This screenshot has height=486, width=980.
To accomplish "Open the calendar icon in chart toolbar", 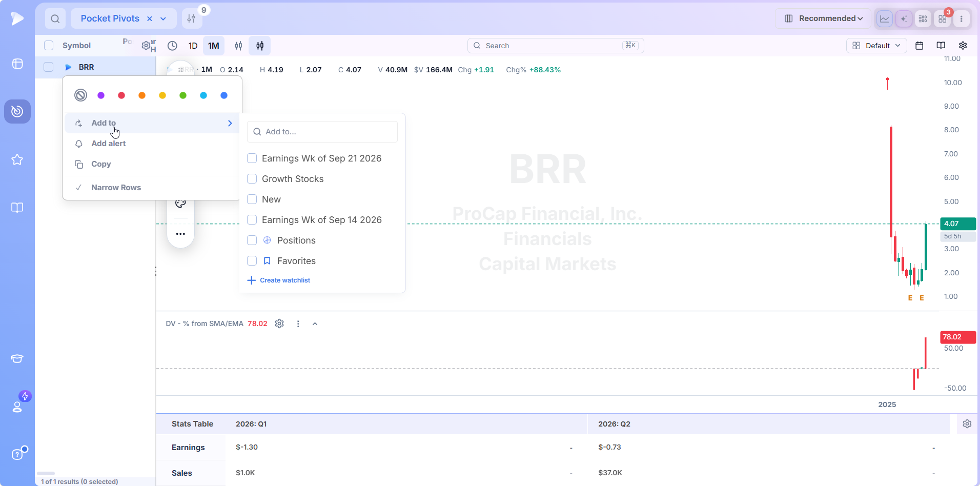I will point(920,46).
